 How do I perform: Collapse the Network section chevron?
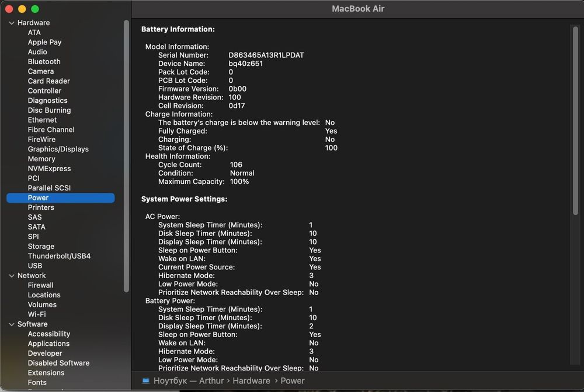[x=12, y=276]
